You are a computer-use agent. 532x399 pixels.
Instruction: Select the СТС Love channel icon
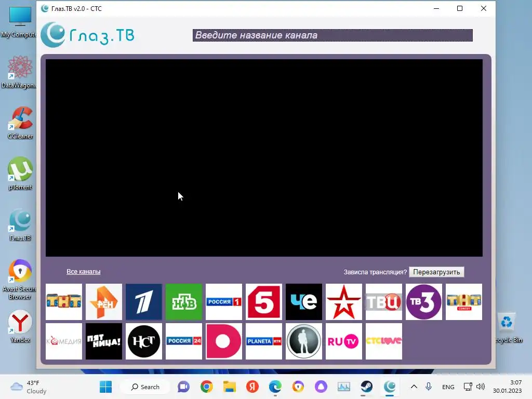(x=384, y=341)
